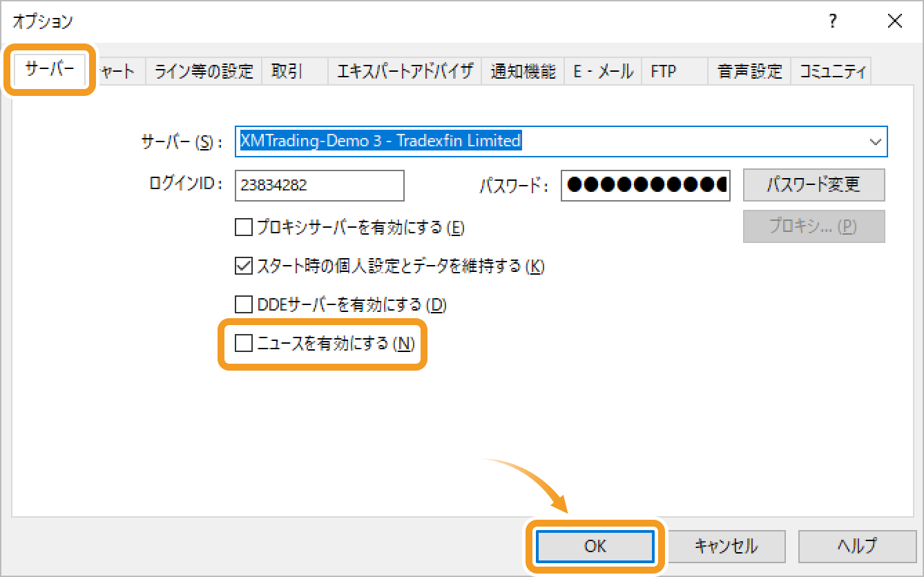Uncheck スタート時の個人設定とデータを維持する
The width and height of the screenshot is (924, 577).
tap(244, 266)
